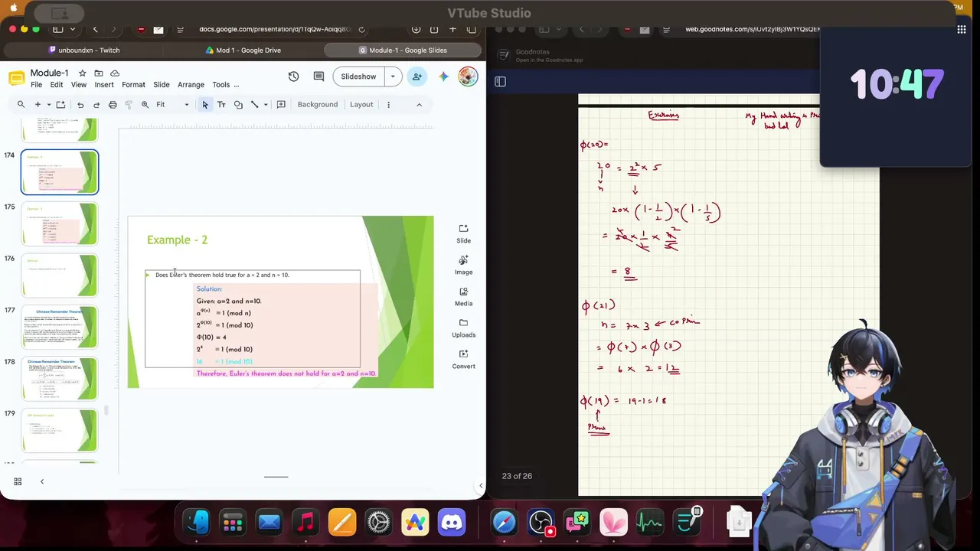Image resolution: width=980 pixels, height=551 pixels.
Task: Open the Arrange menu
Action: click(x=191, y=85)
